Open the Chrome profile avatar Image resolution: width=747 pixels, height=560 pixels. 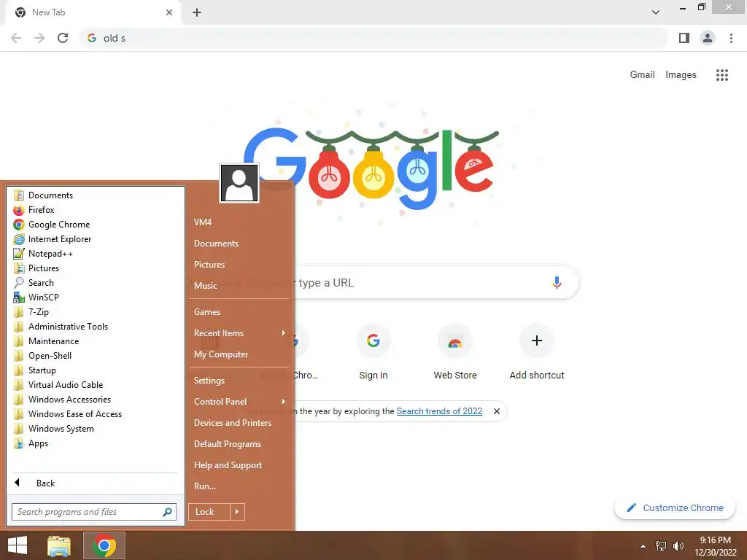708,38
